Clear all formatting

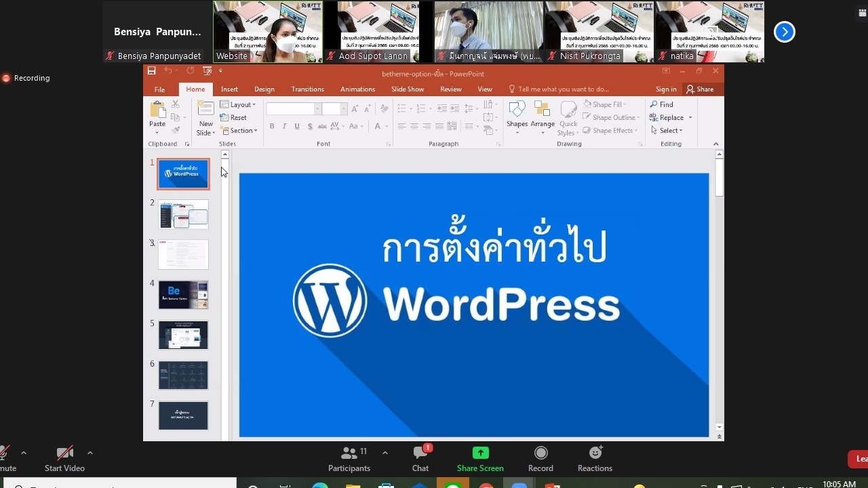pos(384,108)
